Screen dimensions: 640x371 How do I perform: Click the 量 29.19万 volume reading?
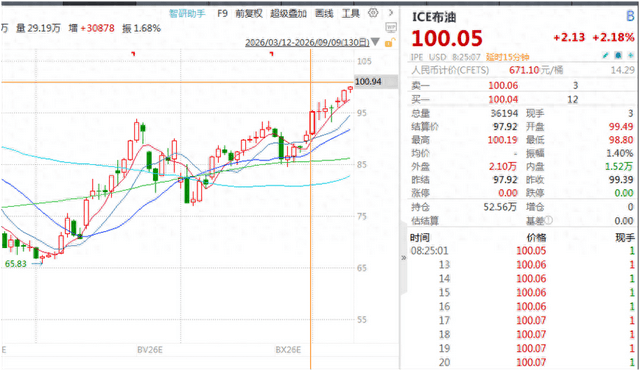[38, 28]
